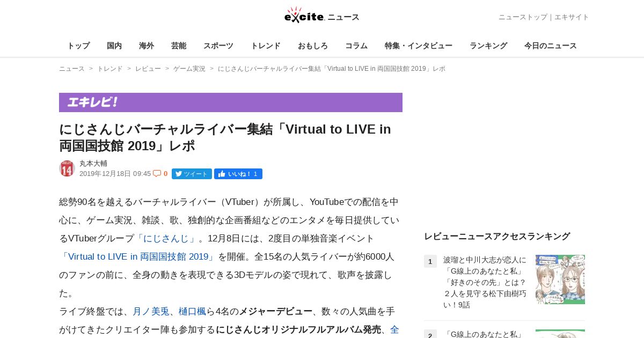Open the 芸能 news category
This screenshot has width=644, height=338.
(179, 46)
